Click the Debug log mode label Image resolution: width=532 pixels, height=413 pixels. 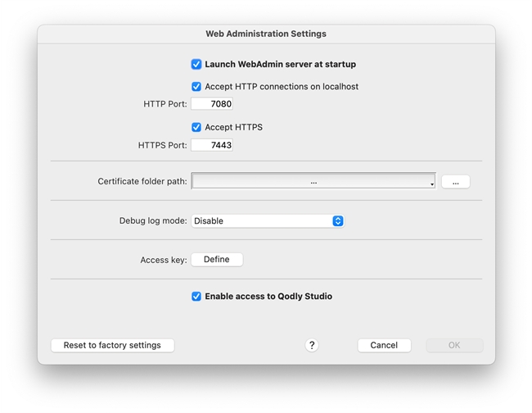click(x=153, y=220)
